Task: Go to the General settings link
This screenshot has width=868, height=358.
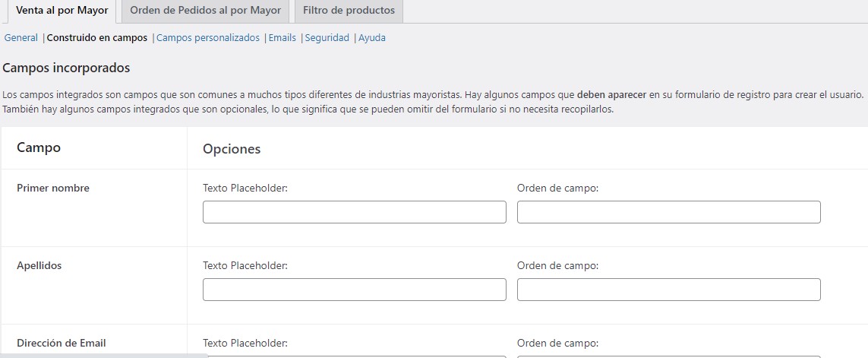Action: click(21, 38)
